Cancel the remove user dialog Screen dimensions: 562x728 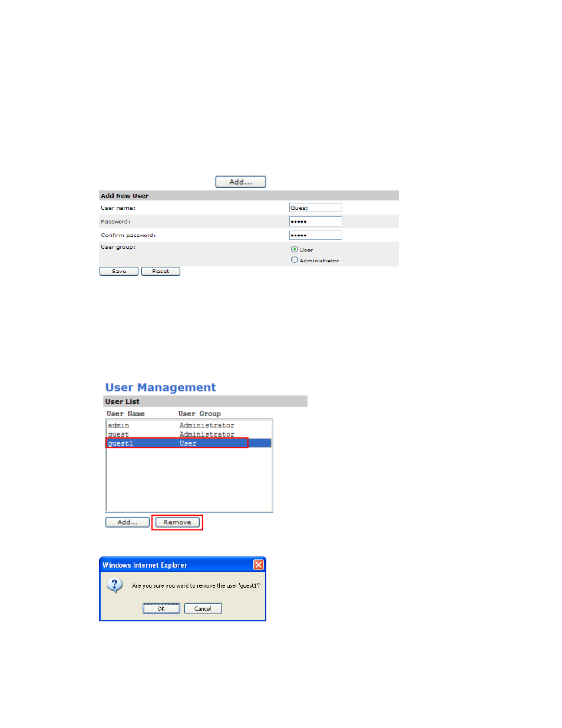click(203, 608)
